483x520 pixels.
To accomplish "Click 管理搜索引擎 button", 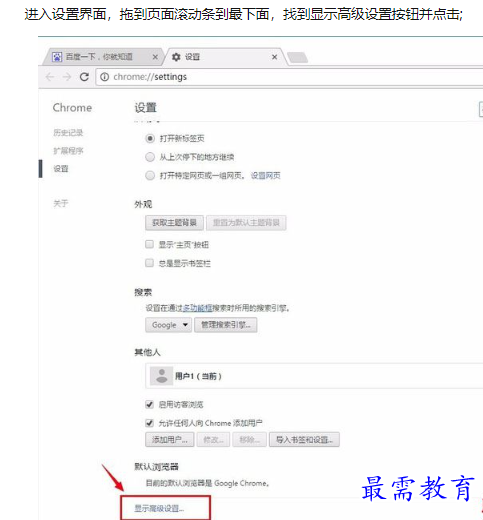I will (226, 325).
